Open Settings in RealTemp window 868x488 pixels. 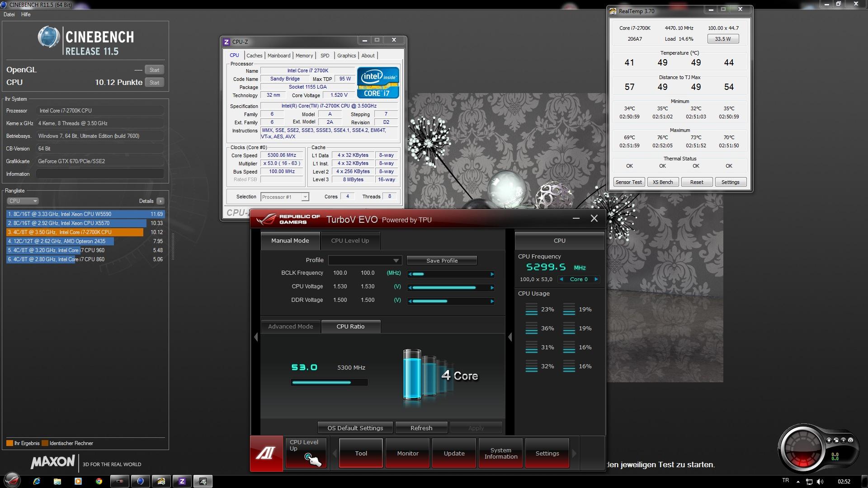731,182
